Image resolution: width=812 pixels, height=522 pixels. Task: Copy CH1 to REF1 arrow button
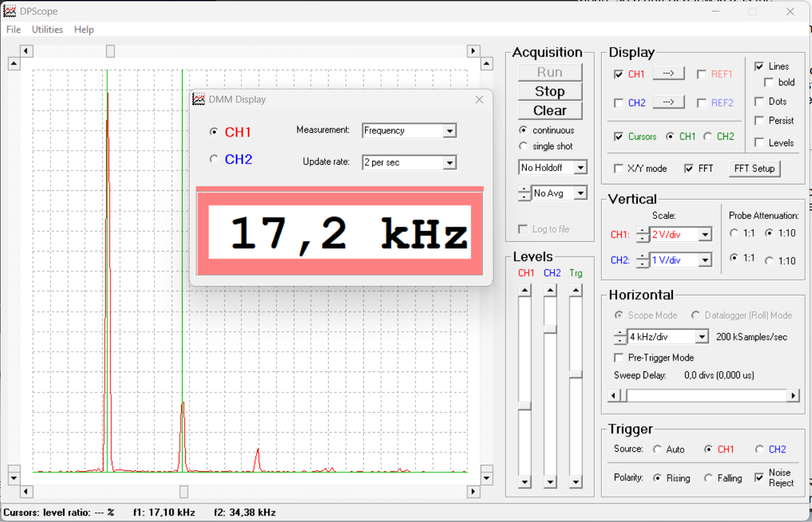[x=668, y=73]
